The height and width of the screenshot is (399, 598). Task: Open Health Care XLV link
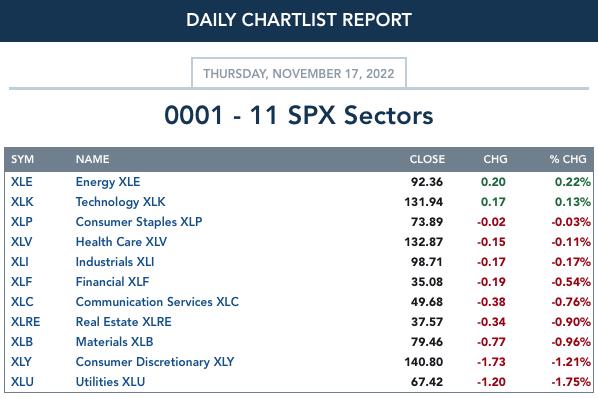coord(121,242)
